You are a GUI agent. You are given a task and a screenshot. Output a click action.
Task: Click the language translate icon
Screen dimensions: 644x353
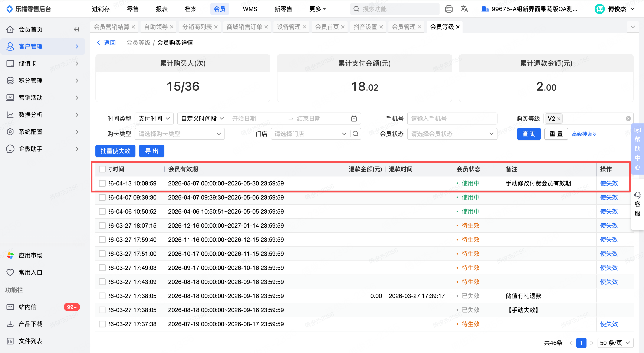[464, 9]
